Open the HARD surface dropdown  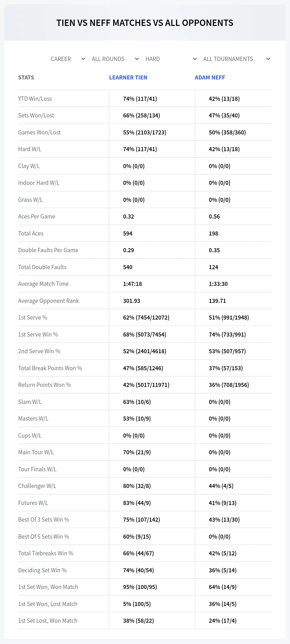click(170, 59)
